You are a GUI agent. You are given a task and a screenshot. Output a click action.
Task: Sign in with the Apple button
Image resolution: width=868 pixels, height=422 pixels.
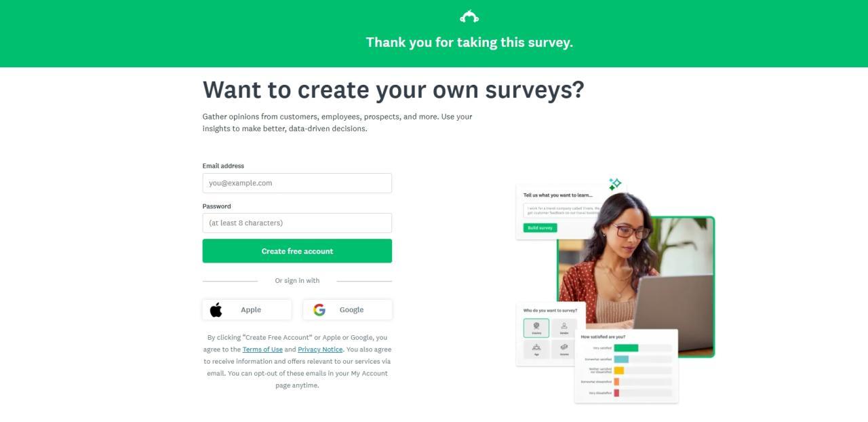pyautogui.click(x=247, y=310)
